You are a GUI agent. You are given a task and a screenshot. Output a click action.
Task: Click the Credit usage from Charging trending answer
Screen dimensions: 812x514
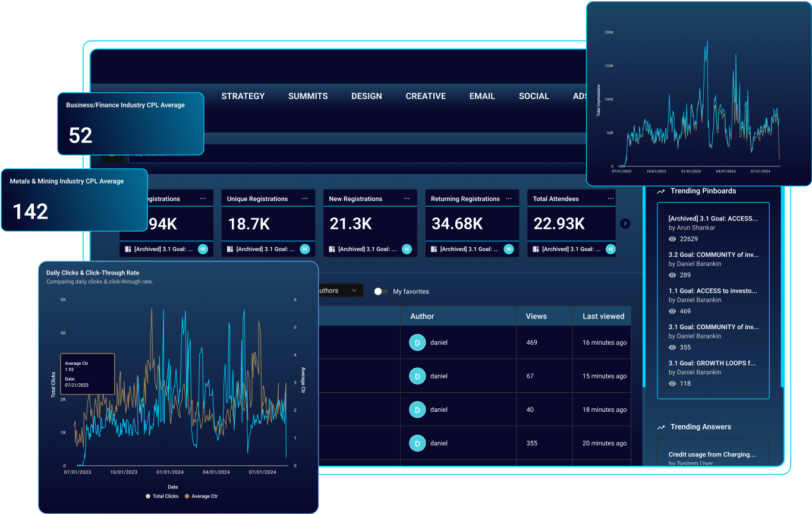click(712, 455)
